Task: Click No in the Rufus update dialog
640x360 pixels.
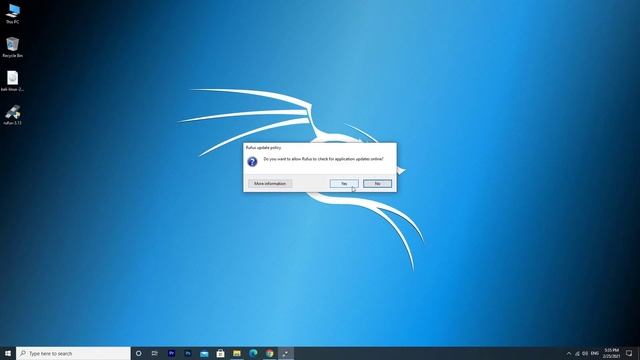Action: point(378,184)
